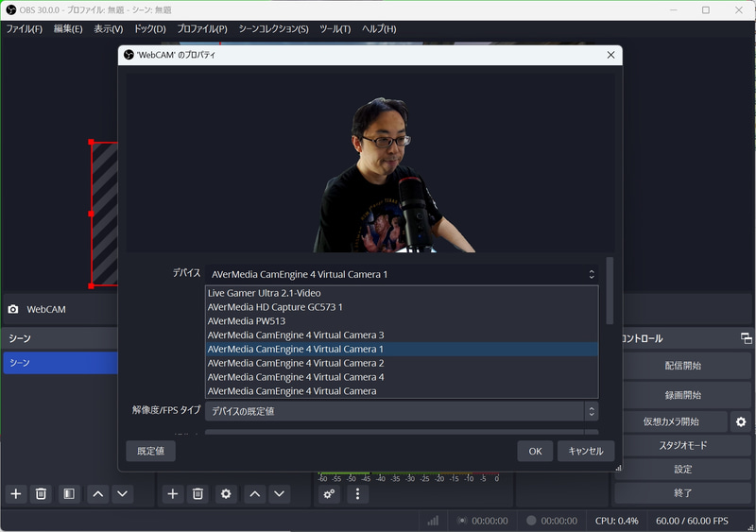Click キャンセル button
This screenshot has width=756, height=532.
586,452
